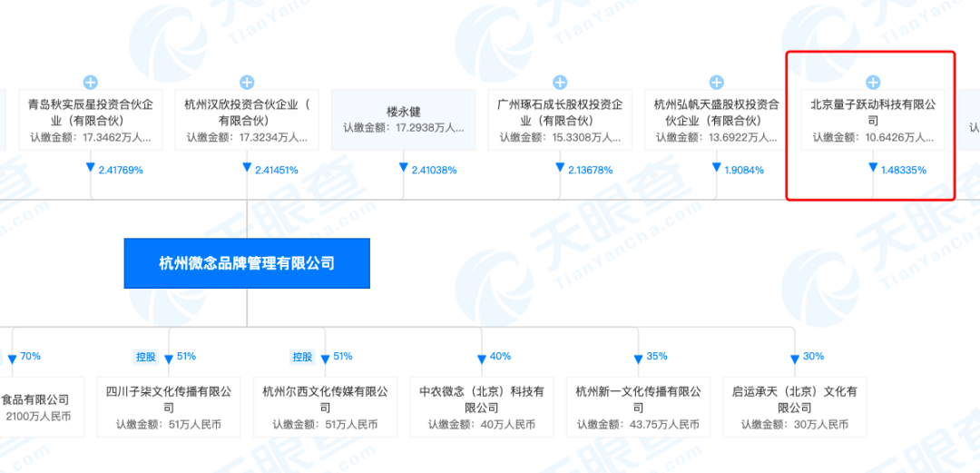
Task: Expand plus icon above 杭州汉欣投资合伙企业
Action: [247, 83]
